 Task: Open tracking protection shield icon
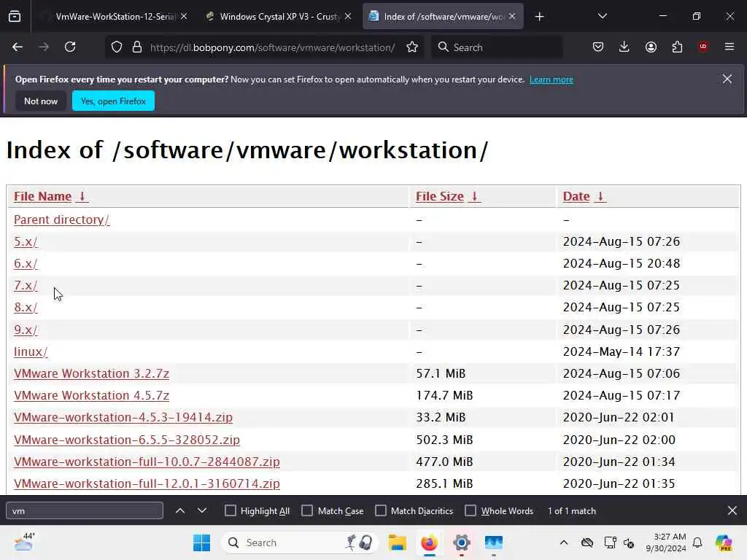point(117,47)
